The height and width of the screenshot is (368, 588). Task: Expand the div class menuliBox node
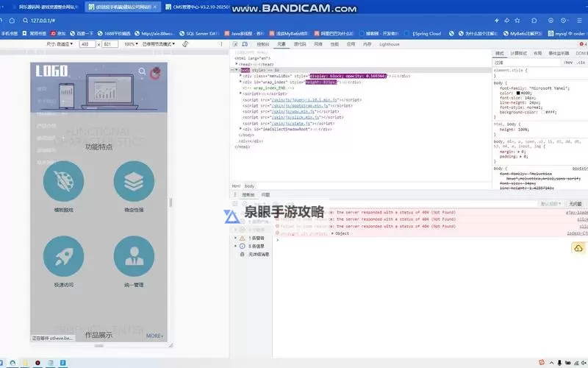click(240, 76)
